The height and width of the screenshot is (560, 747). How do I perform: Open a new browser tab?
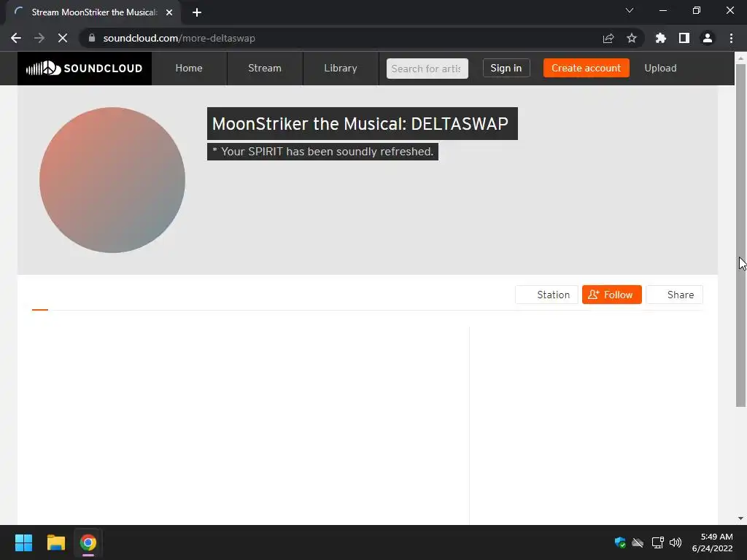coord(197,12)
